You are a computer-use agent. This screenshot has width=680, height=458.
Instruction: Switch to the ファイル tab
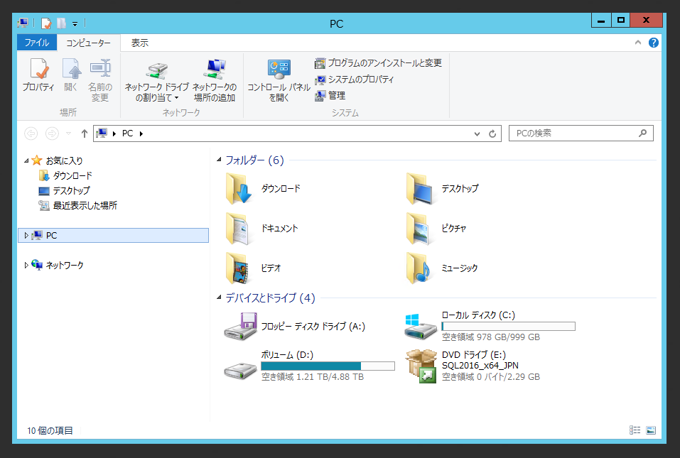(37, 43)
